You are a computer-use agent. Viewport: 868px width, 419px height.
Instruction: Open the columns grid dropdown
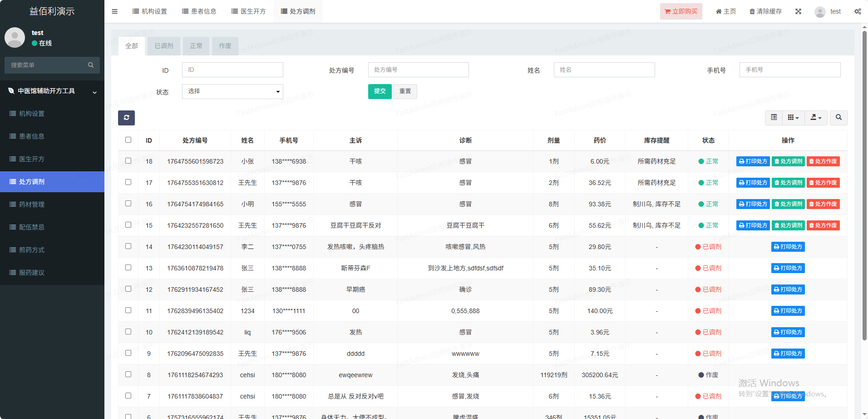[x=793, y=118]
